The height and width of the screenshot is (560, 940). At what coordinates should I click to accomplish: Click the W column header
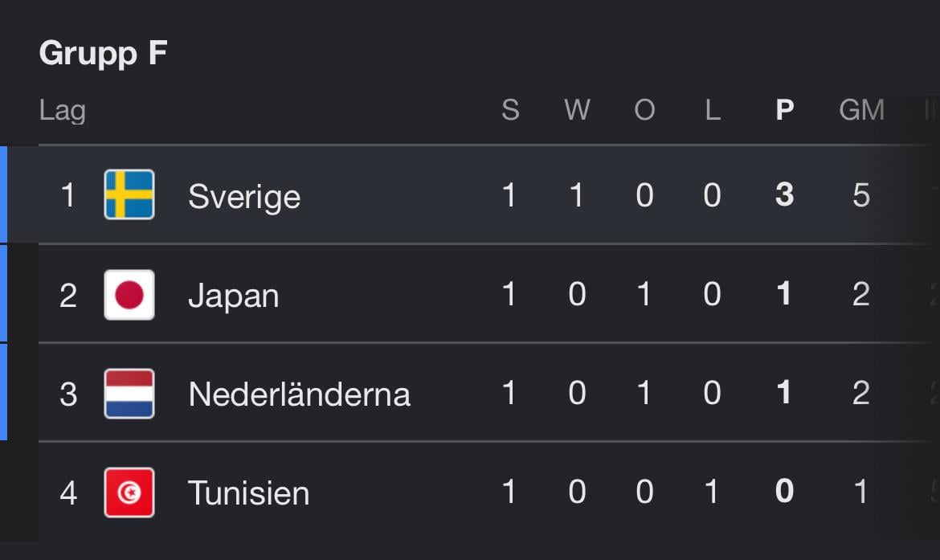[577, 110]
